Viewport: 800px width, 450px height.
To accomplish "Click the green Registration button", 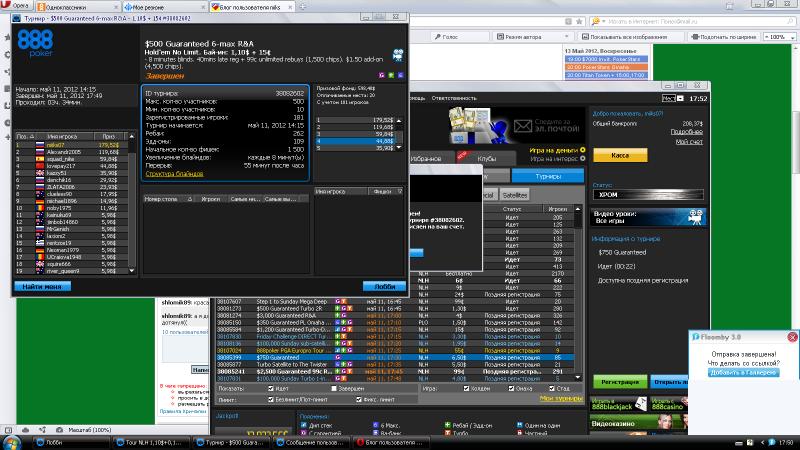I will pyautogui.click(x=620, y=382).
